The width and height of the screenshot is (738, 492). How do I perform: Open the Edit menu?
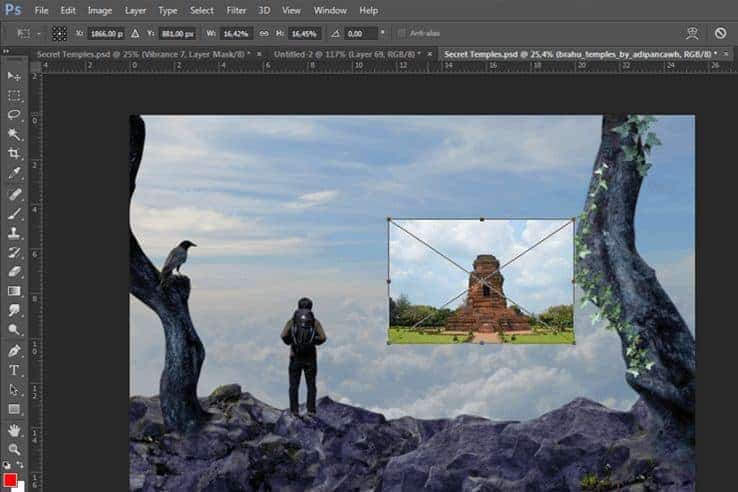68,10
